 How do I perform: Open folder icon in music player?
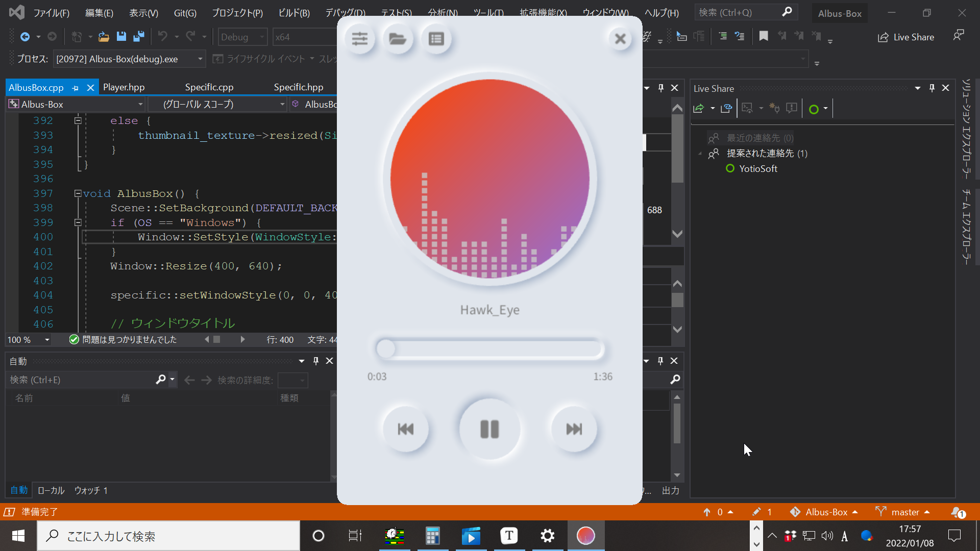pos(398,39)
